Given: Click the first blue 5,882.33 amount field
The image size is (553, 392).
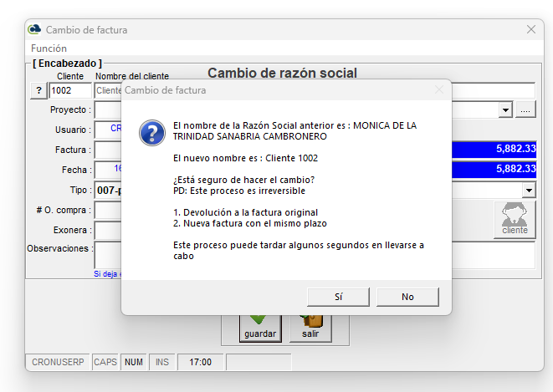Looking at the screenshot, I should [x=494, y=149].
